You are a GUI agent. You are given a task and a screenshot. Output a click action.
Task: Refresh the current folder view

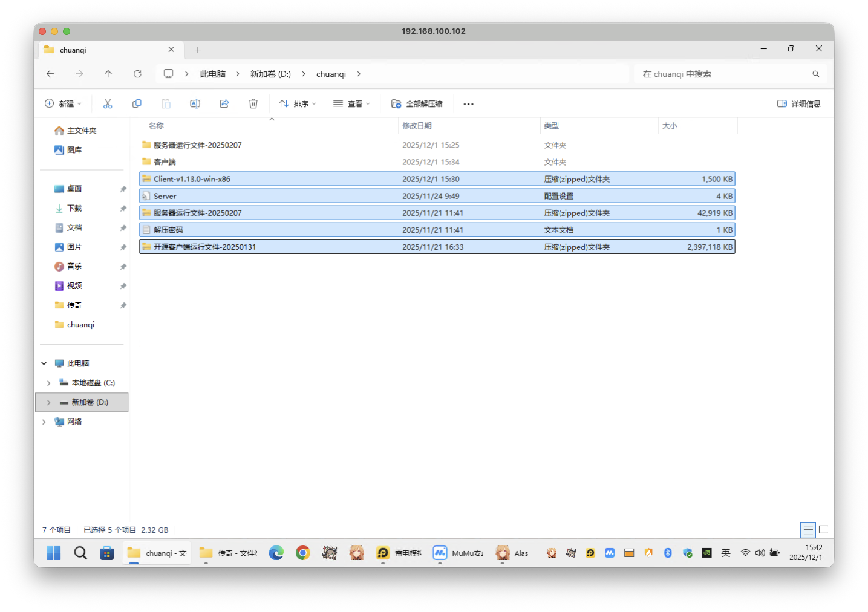(137, 74)
